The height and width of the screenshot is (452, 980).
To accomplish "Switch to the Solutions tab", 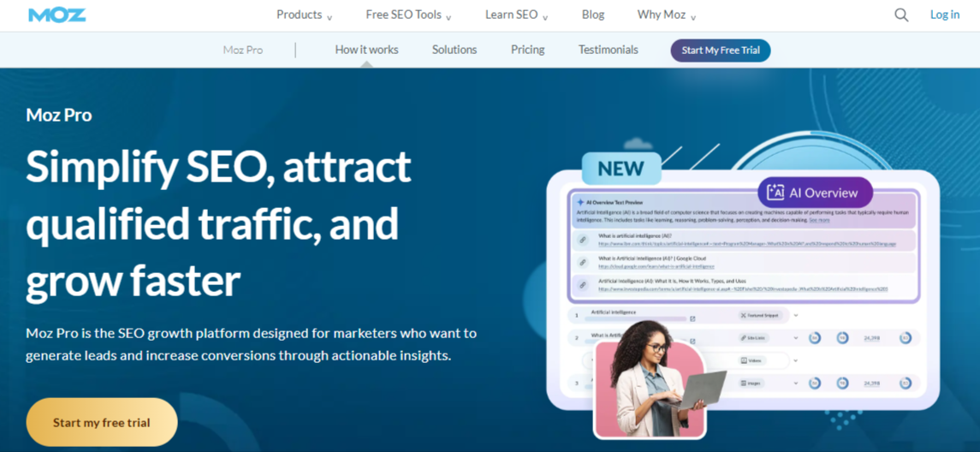I will [x=454, y=50].
